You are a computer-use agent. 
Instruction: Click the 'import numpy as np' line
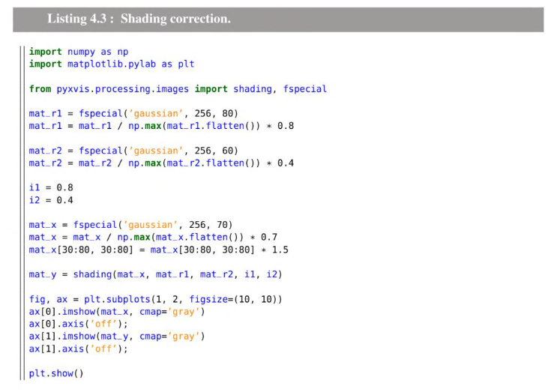pos(79,52)
